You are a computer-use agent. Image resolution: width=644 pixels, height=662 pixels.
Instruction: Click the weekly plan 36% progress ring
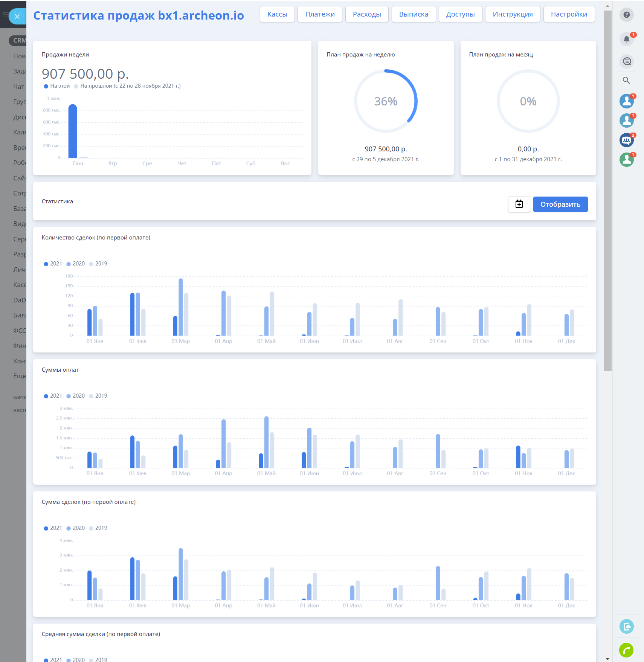[x=386, y=101]
